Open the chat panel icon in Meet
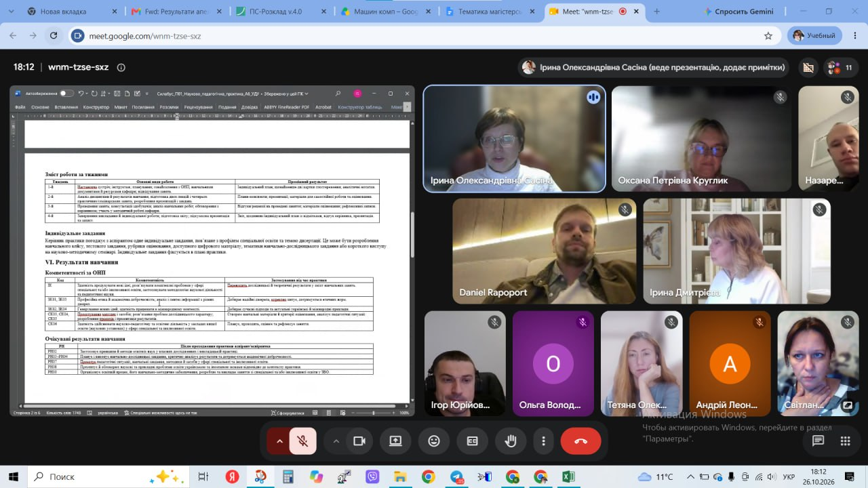This screenshot has height=488, width=868. [818, 441]
